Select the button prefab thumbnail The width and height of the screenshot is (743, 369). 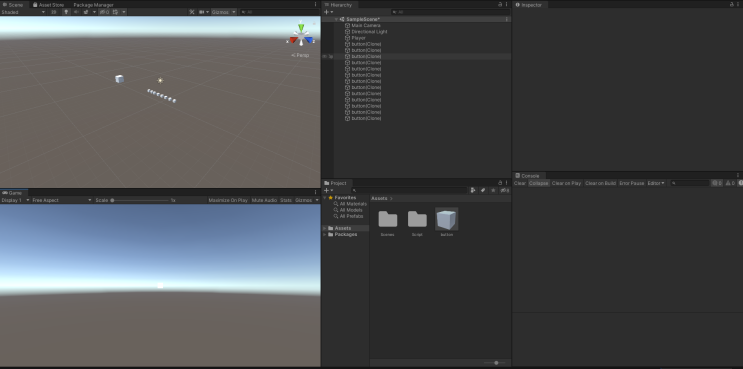pos(446,220)
